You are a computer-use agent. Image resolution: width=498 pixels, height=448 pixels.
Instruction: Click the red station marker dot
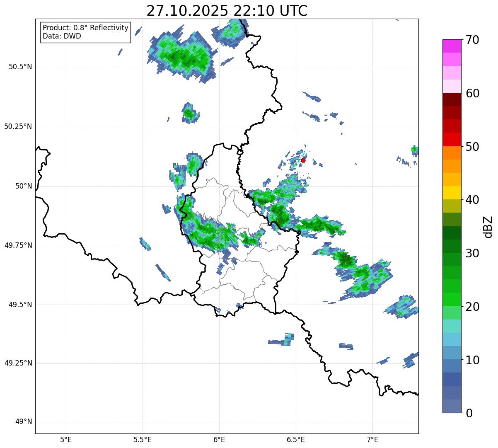[303, 160]
